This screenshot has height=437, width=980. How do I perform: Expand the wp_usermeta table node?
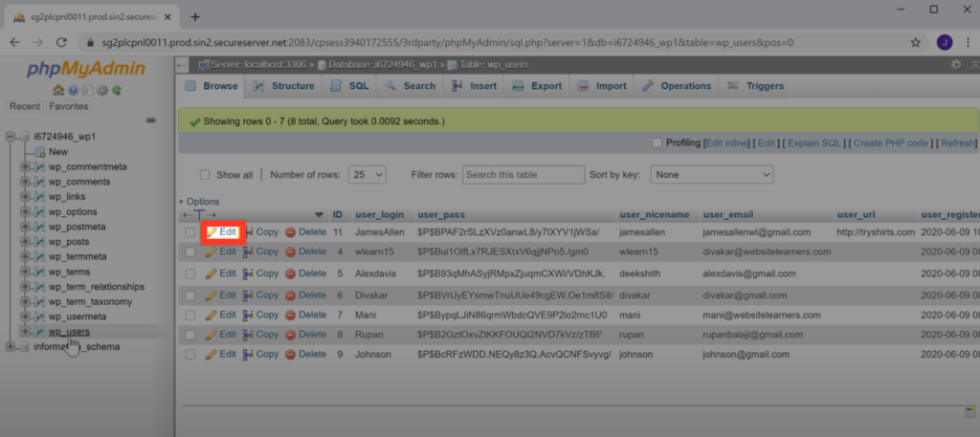click(x=25, y=317)
